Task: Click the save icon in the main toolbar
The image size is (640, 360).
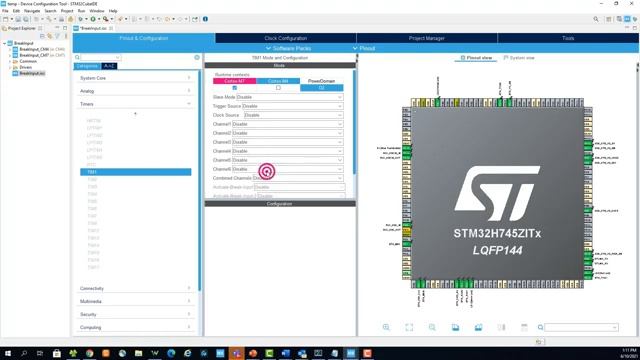Action: pyautogui.click(x=18, y=19)
